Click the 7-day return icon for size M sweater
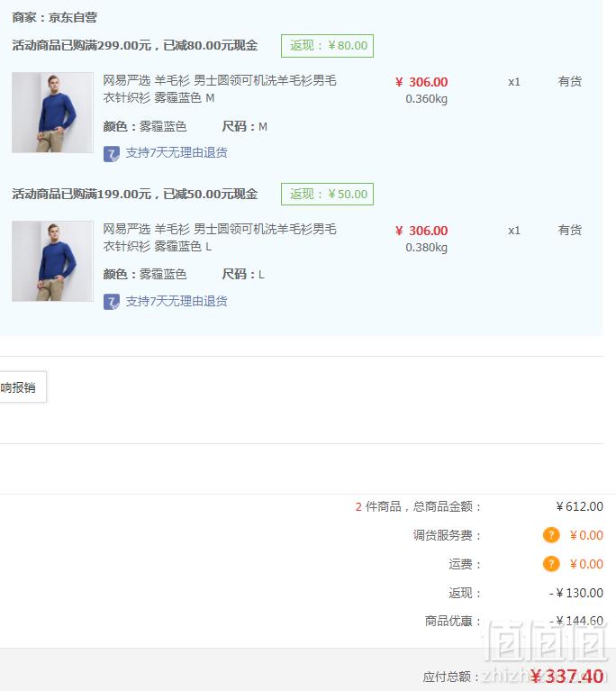The height and width of the screenshot is (691, 616). [x=112, y=154]
